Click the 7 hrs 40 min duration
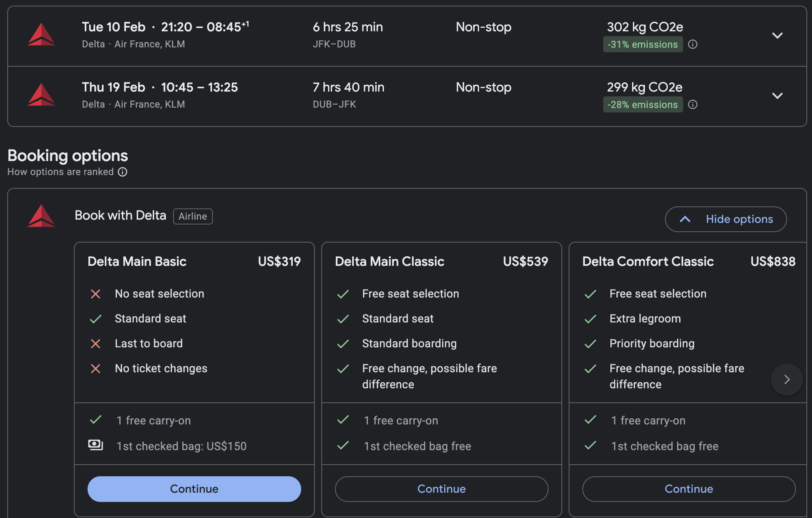Viewport: 812px width, 518px height. point(349,87)
